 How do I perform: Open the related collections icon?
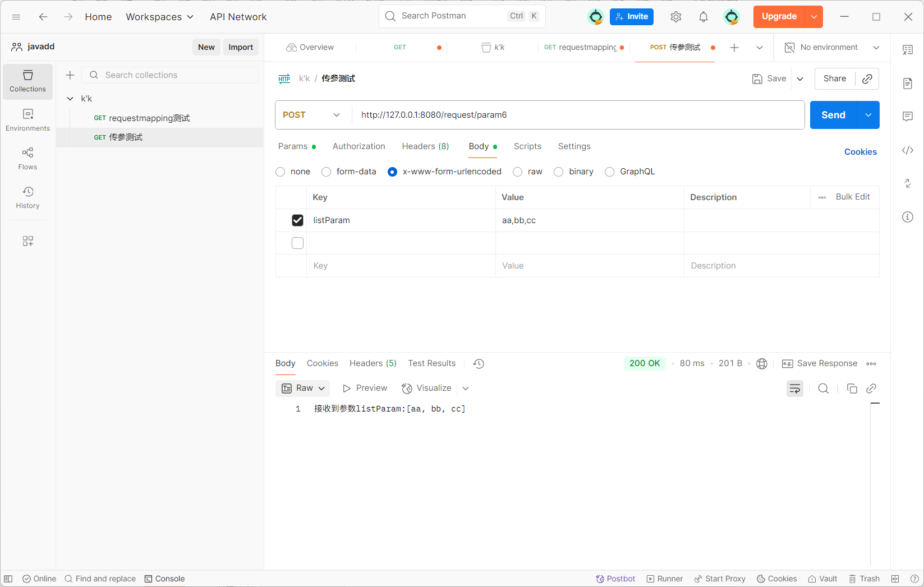908,183
